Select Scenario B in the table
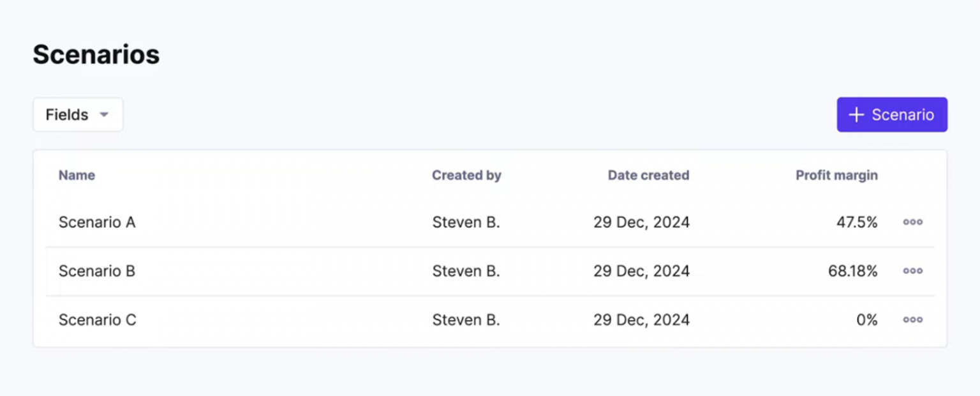 coord(97,271)
